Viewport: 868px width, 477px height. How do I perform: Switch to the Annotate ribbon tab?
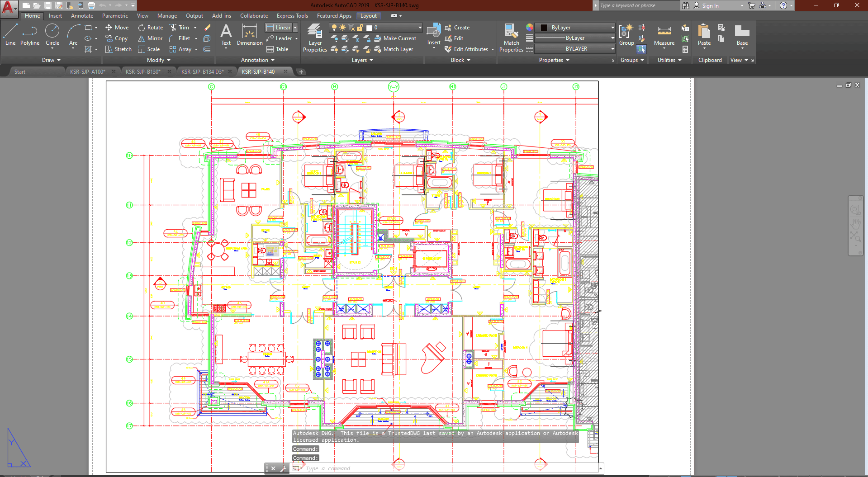click(82, 16)
